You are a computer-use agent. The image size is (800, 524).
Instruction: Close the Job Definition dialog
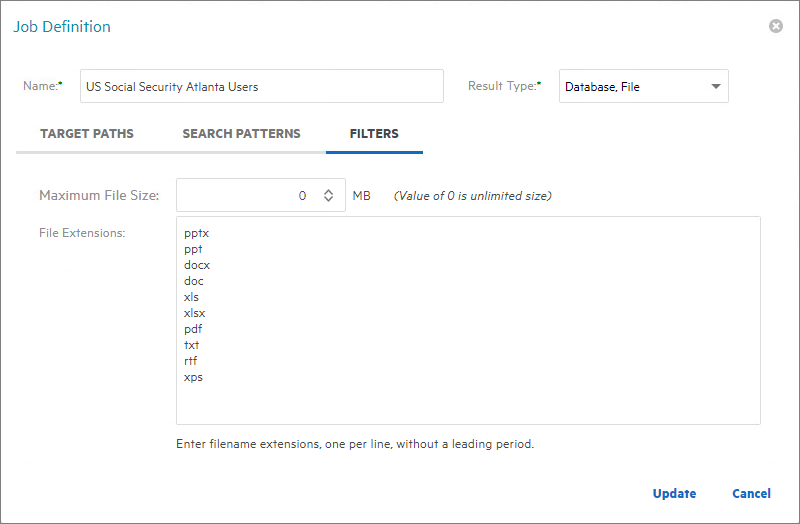(x=776, y=26)
